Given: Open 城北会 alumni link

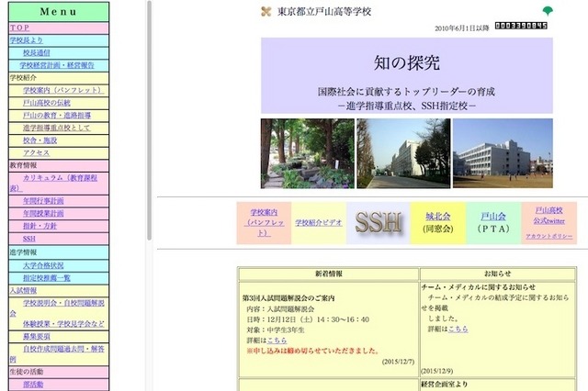Looking at the screenshot, I should (437, 216).
